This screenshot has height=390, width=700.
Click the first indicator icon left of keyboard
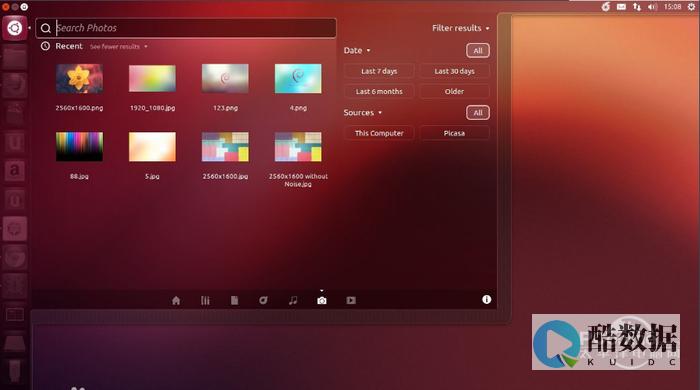(x=606, y=7)
